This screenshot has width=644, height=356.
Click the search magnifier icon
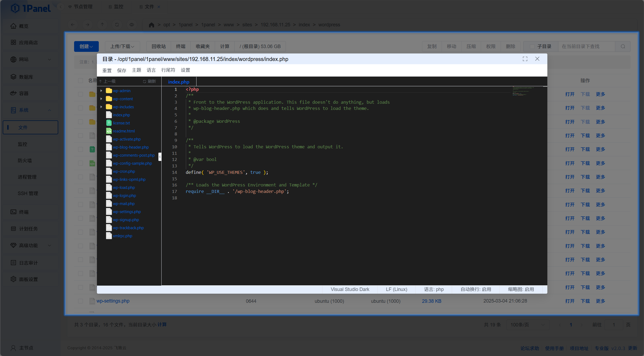tap(623, 46)
